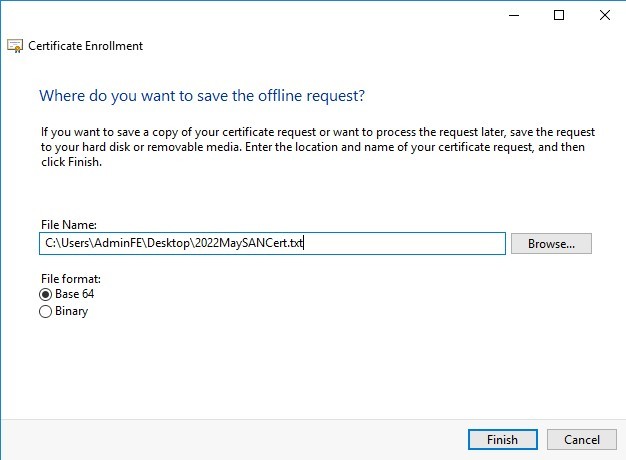Click the 'File Name:' label
626x460 pixels.
tap(67, 226)
